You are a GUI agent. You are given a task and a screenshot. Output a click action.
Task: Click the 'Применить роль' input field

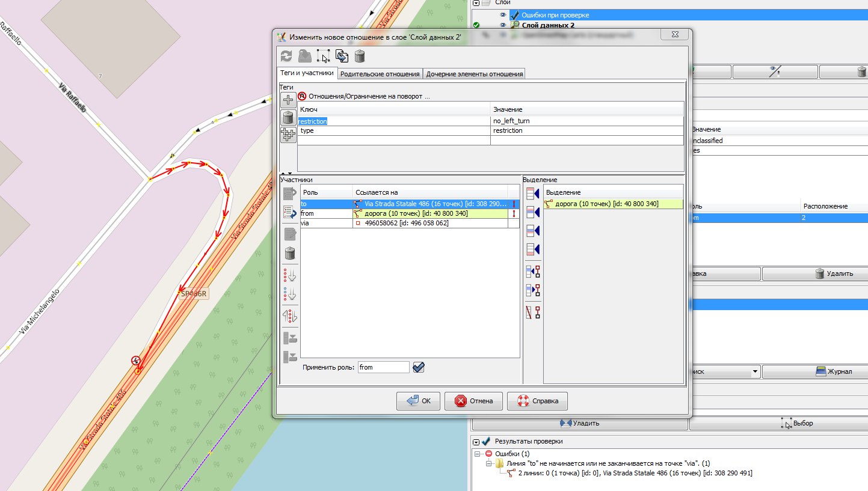[x=383, y=367]
